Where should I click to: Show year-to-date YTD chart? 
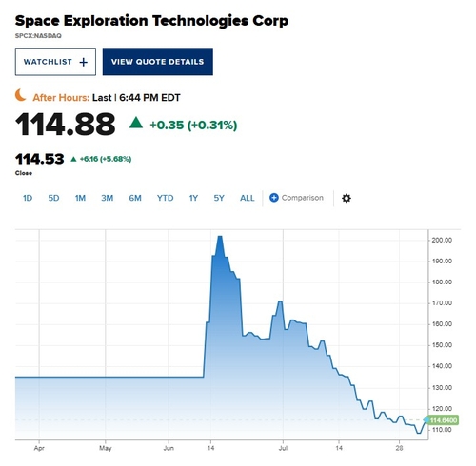tap(165, 198)
